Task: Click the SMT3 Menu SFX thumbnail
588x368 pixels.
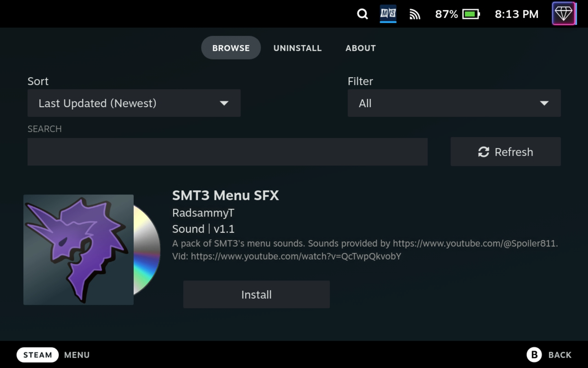Action: pos(78,250)
